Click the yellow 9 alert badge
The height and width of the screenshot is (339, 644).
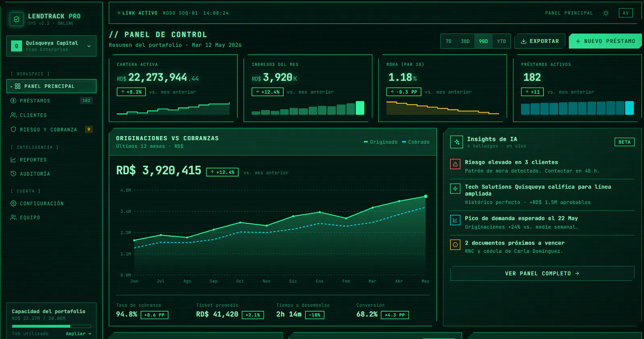[x=89, y=129]
